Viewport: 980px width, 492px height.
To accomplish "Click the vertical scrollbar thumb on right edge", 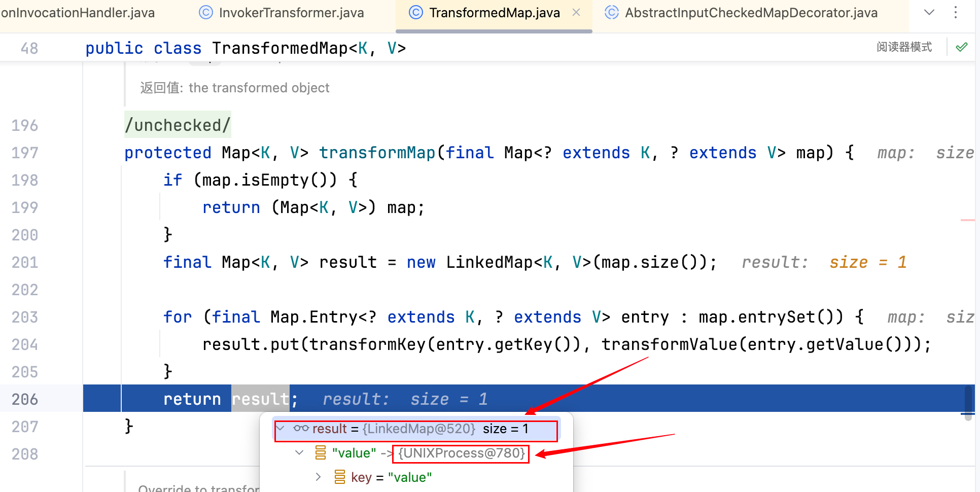I will [968, 402].
